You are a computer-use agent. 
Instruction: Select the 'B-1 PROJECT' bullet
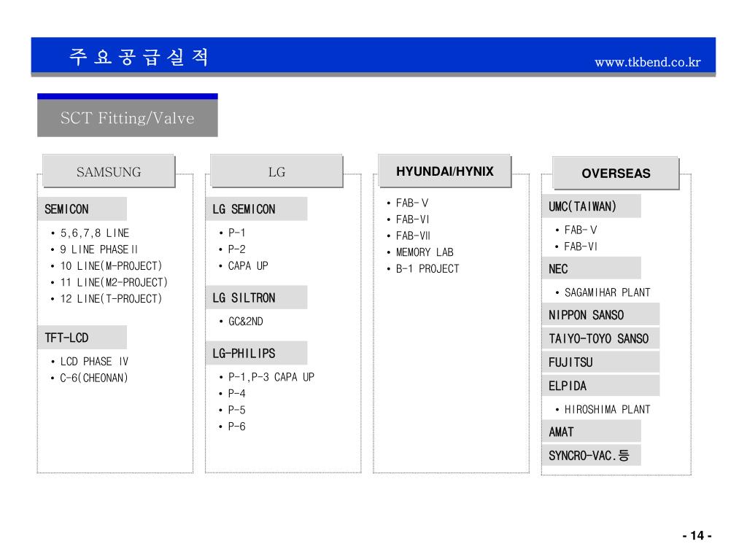click(x=427, y=268)
